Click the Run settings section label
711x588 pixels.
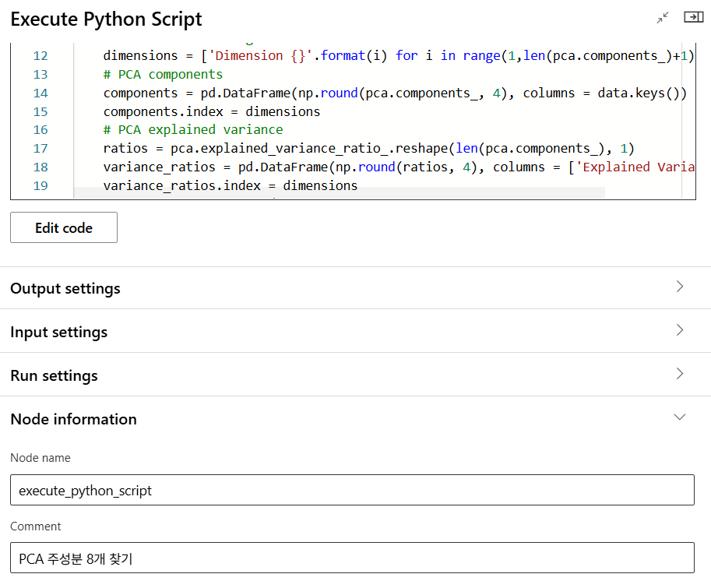point(55,376)
